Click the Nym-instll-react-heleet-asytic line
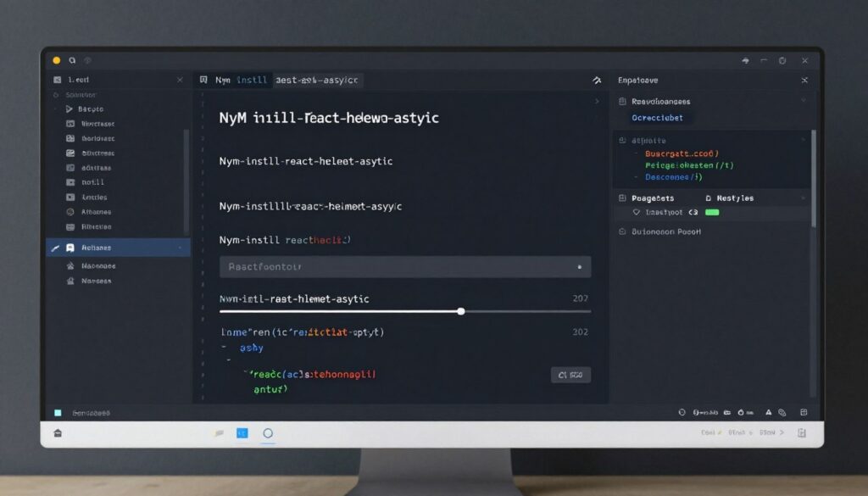The width and height of the screenshot is (868, 496). [x=305, y=161]
